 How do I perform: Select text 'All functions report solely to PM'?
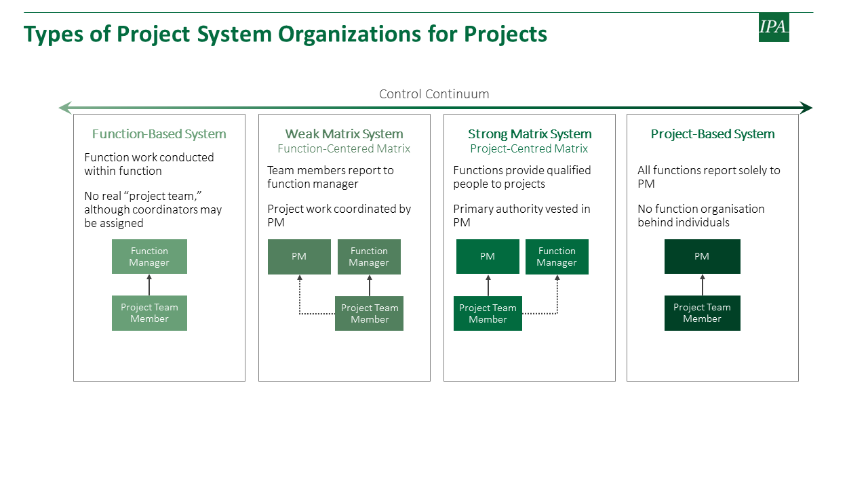coord(709,177)
